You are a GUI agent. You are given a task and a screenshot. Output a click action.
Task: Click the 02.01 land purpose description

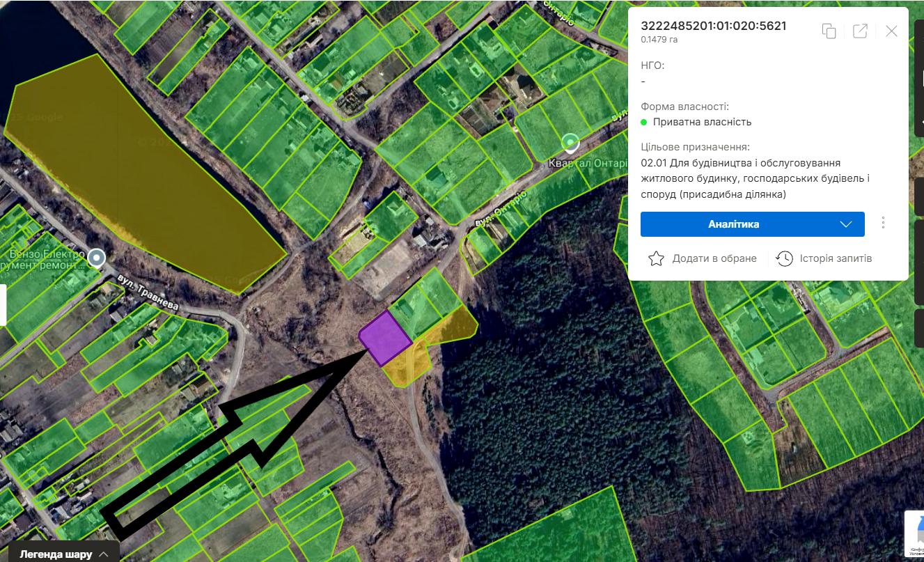tap(755, 178)
